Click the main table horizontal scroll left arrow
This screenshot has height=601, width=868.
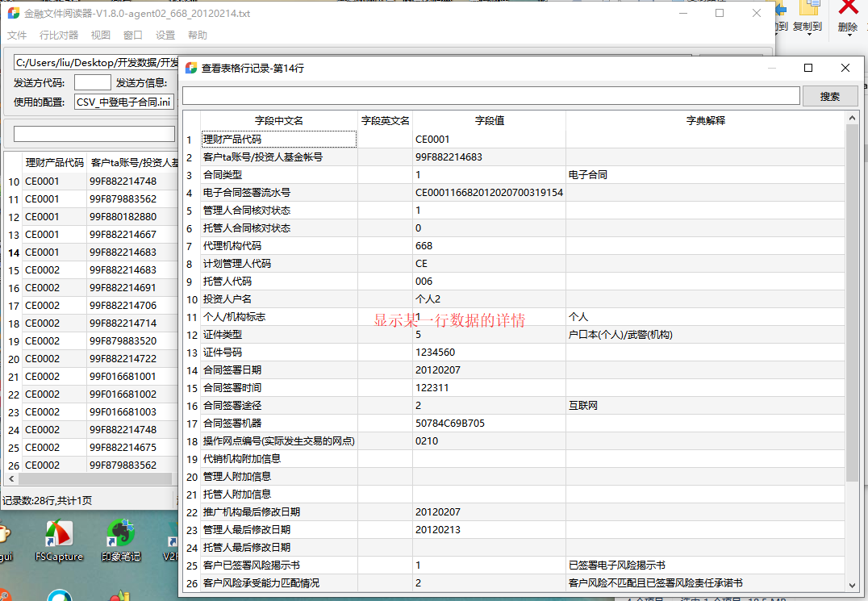11,478
